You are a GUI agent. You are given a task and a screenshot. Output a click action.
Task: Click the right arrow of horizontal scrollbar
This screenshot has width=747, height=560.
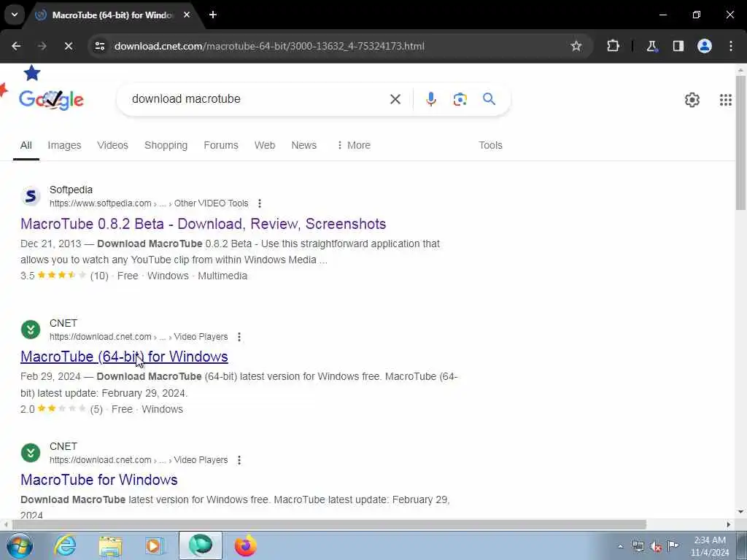click(729, 525)
